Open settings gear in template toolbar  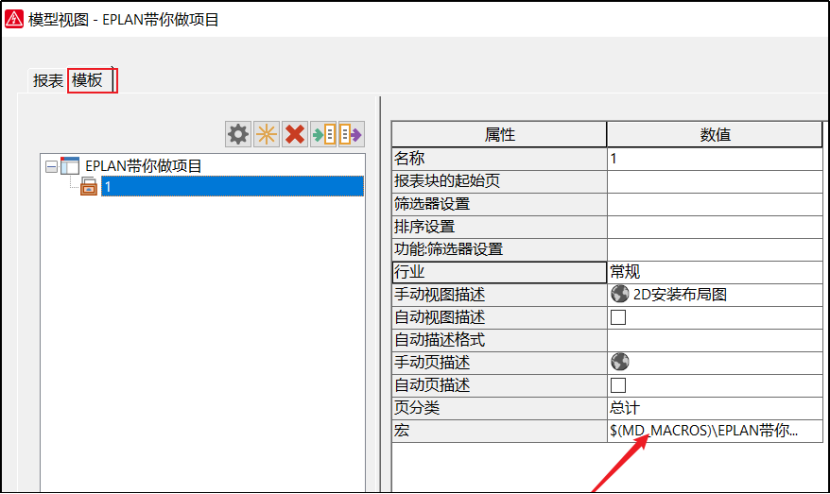pyautogui.click(x=238, y=134)
